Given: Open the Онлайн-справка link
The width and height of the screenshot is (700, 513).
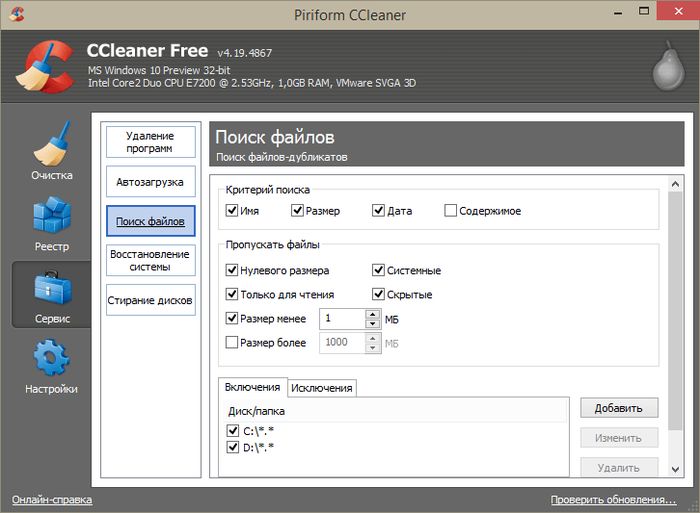Looking at the screenshot, I should click(x=52, y=499).
